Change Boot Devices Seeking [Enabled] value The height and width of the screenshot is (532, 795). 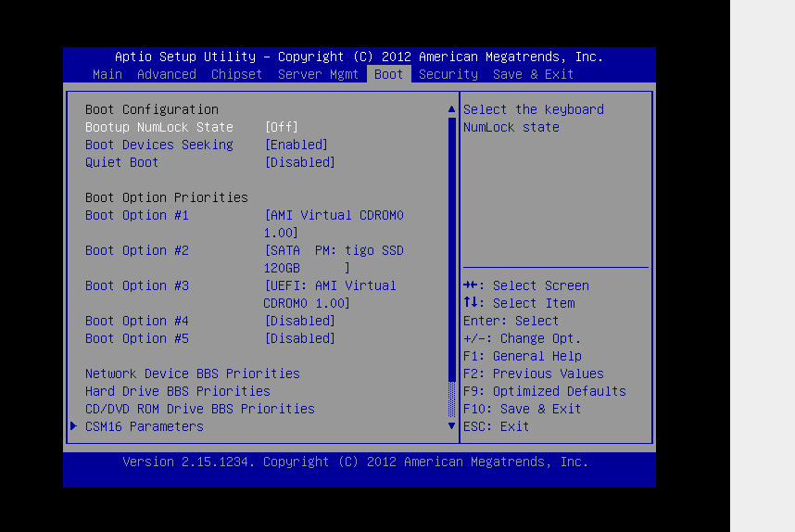click(297, 145)
